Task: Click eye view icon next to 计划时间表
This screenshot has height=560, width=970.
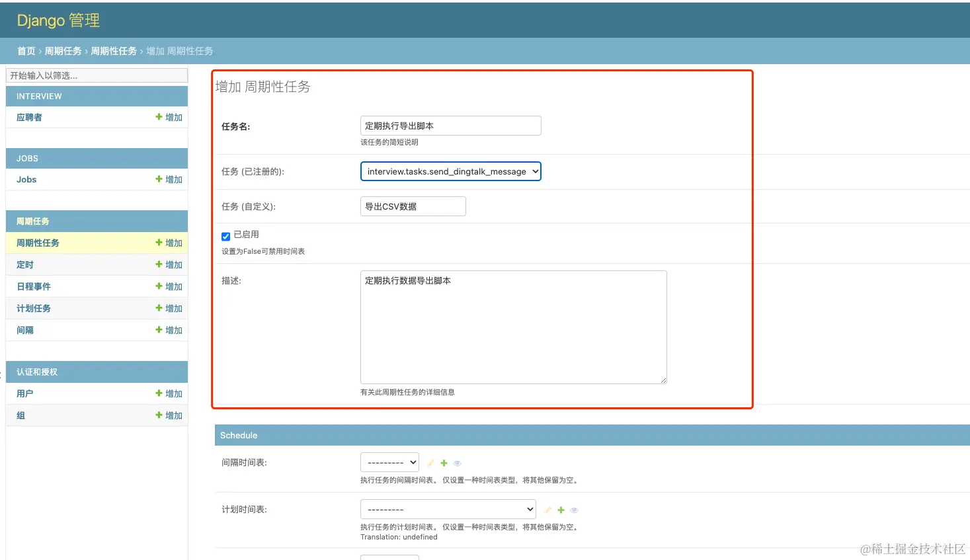Action: click(x=574, y=510)
